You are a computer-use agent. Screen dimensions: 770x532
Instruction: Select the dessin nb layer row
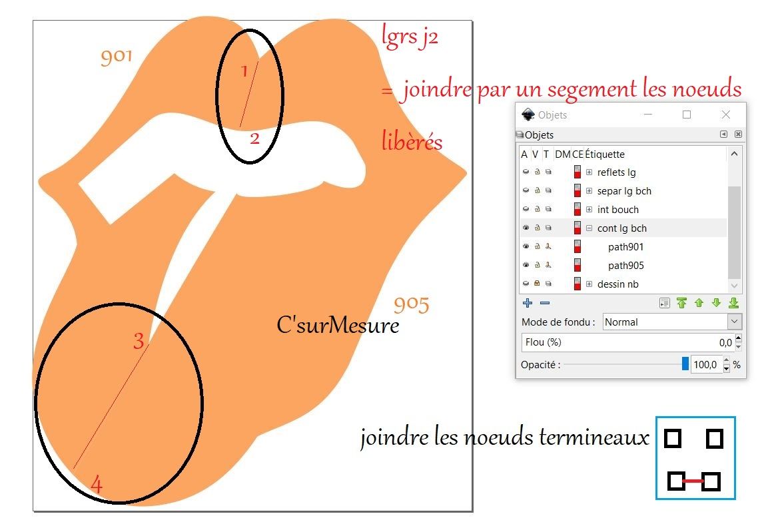click(x=623, y=284)
